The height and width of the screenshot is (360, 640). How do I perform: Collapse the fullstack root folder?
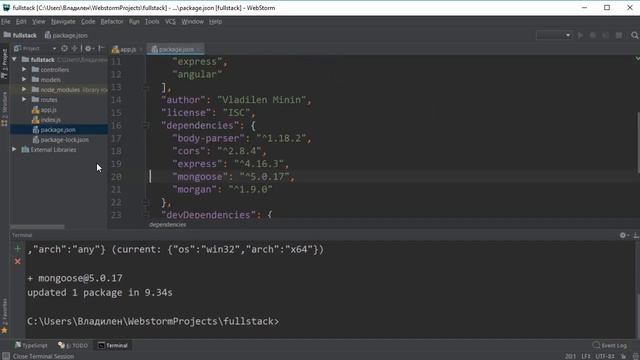click(x=15, y=60)
